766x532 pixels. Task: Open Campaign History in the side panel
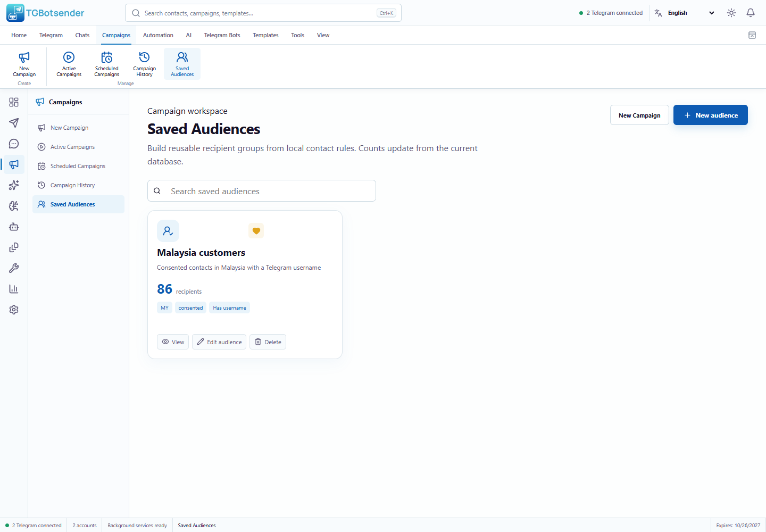pyautogui.click(x=78, y=185)
